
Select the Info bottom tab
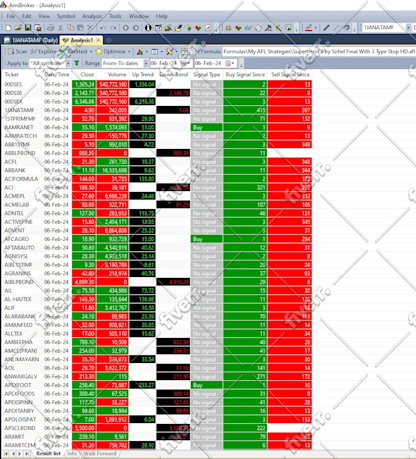(72, 454)
